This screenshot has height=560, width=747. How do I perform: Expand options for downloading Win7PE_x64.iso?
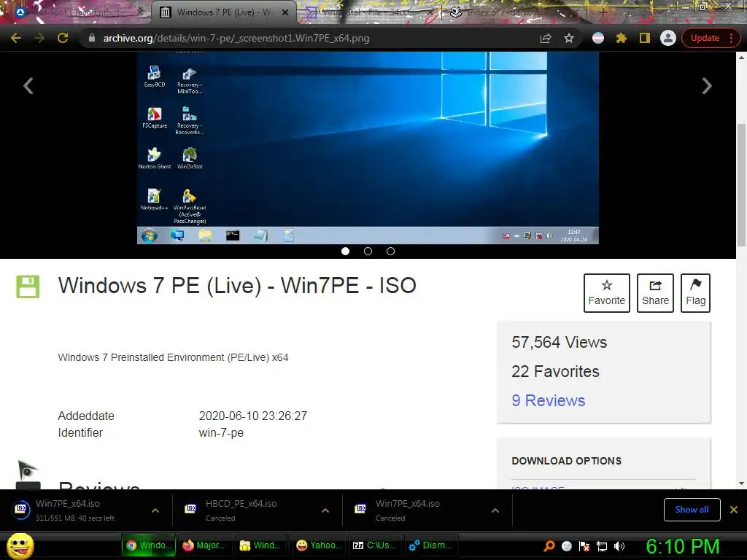[x=155, y=510]
